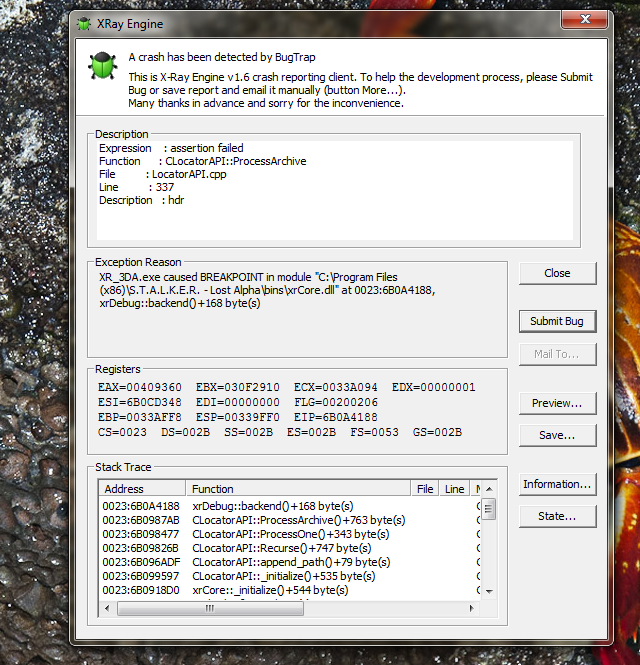Click the vertical scrollbar thumb in stack trace
The width and height of the screenshot is (640, 665).
(x=489, y=509)
